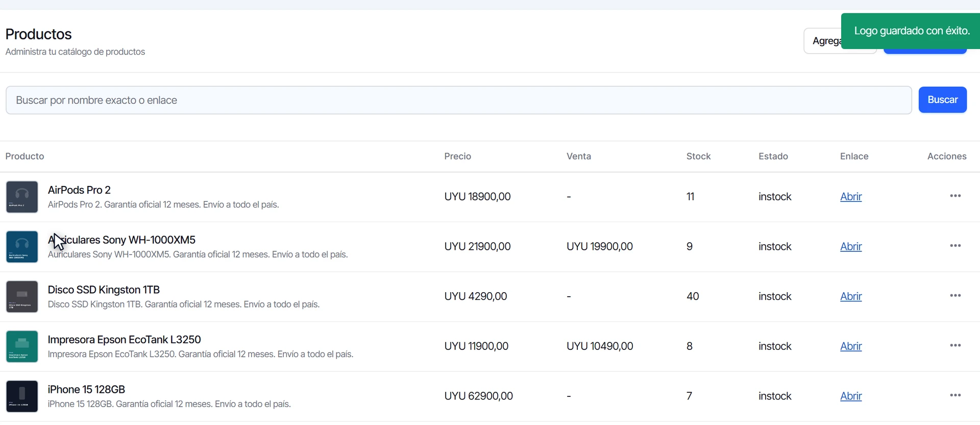Click sale price UYU 19900,00
This screenshot has height=425, width=980.
pos(600,247)
